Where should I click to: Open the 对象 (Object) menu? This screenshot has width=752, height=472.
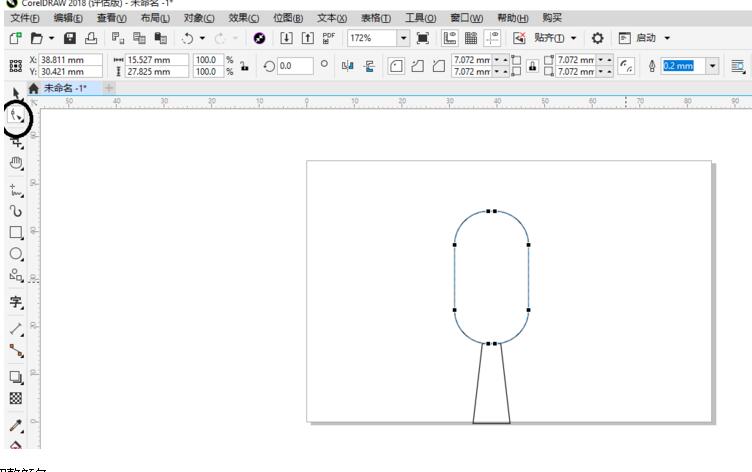199,17
